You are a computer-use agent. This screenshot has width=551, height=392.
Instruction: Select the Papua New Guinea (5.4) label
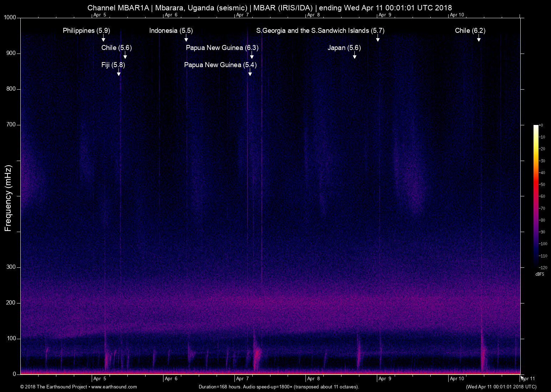tap(220, 65)
